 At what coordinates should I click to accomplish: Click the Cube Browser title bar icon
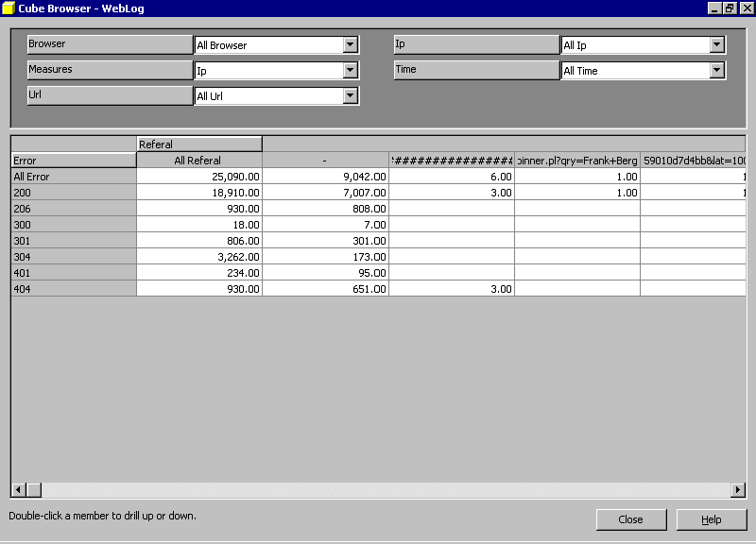(x=9, y=8)
